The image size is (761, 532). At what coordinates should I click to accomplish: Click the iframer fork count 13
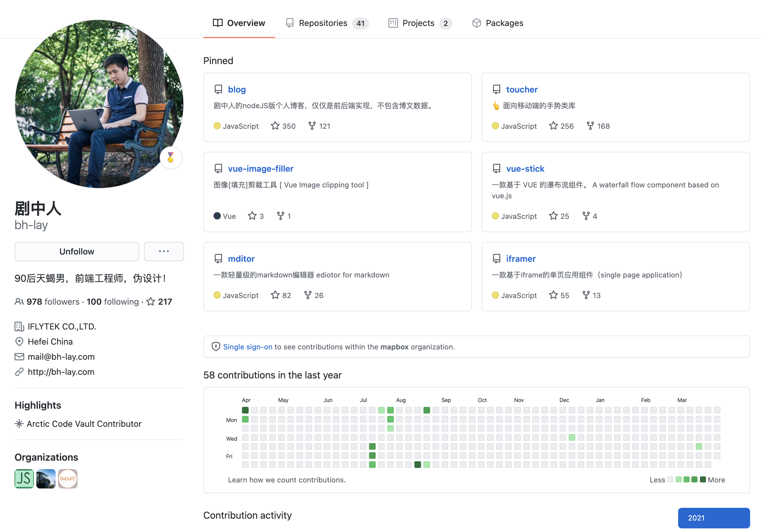click(x=591, y=295)
